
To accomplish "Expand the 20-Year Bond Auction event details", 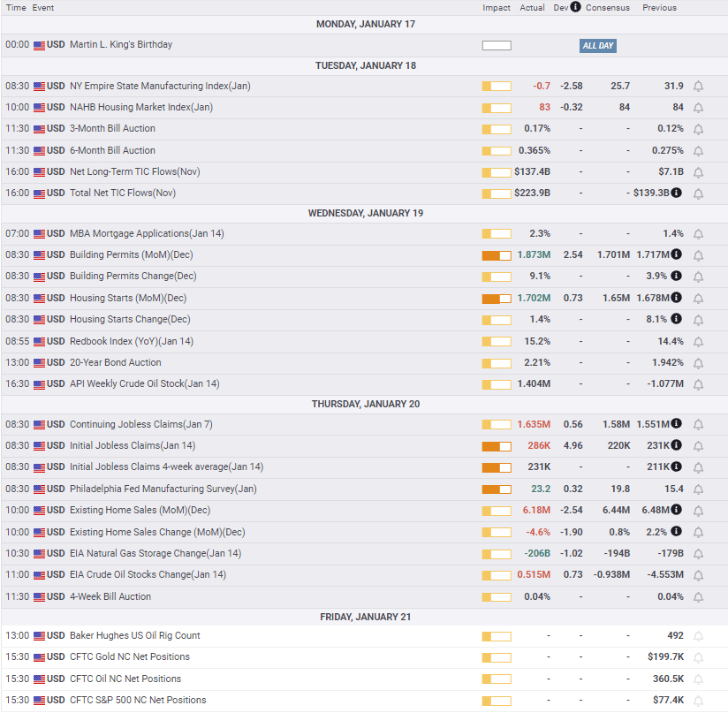I will (365, 362).
